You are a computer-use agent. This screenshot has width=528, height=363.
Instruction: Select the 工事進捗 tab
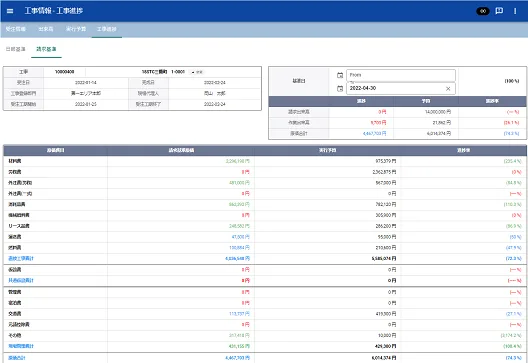(x=107, y=29)
